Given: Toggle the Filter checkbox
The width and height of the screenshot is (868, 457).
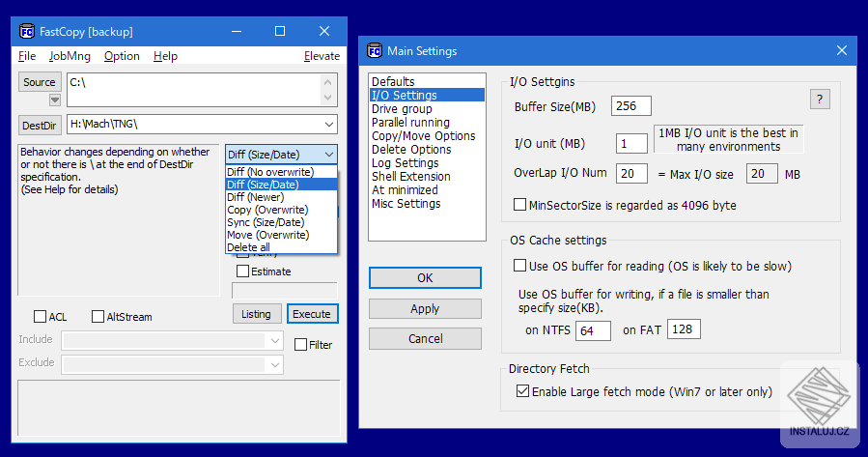Looking at the screenshot, I should click(300, 345).
